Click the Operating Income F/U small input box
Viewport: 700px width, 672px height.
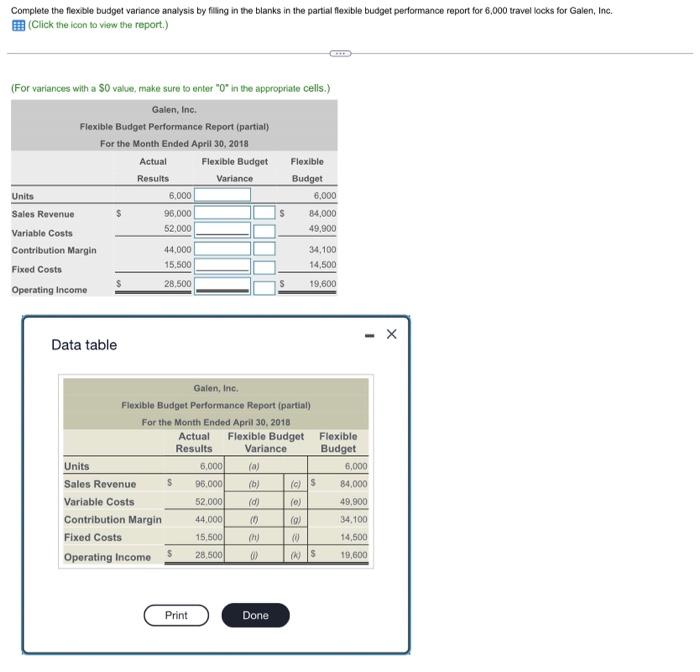[x=264, y=288]
